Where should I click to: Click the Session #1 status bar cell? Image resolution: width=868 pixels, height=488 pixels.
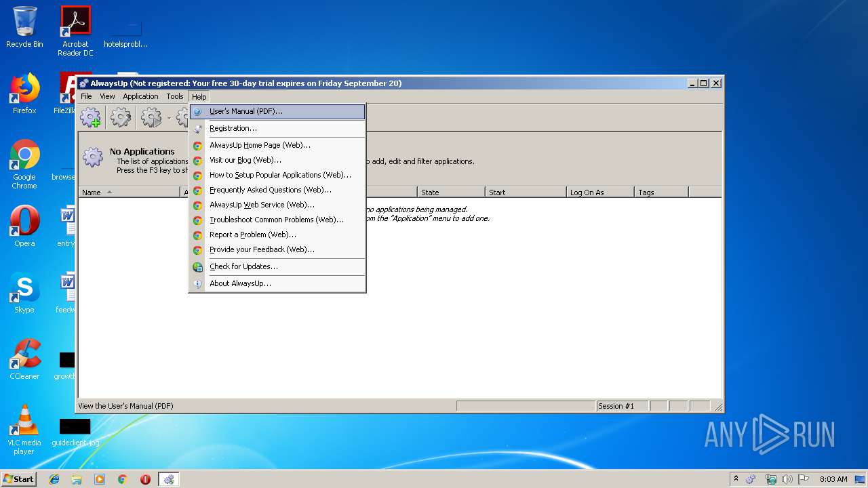pyautogui.click(x=622, y=406)
